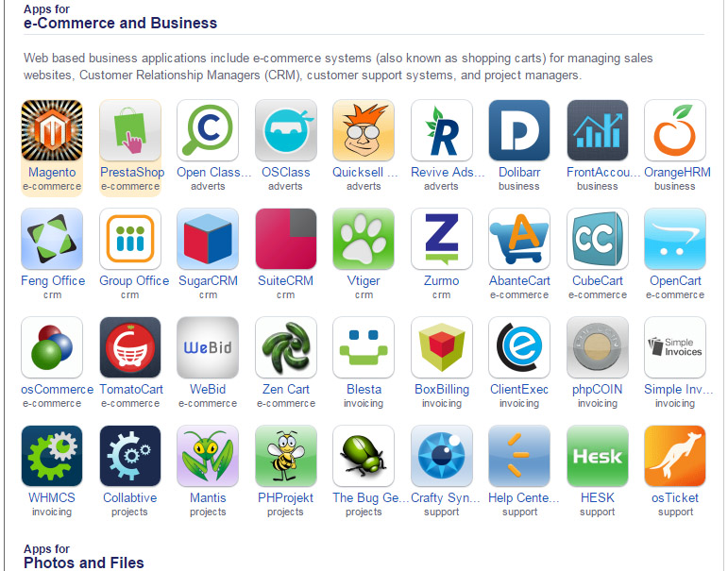Open the FrontAccounting chart icon
The image size is (728, 571).
pos(598,130)
